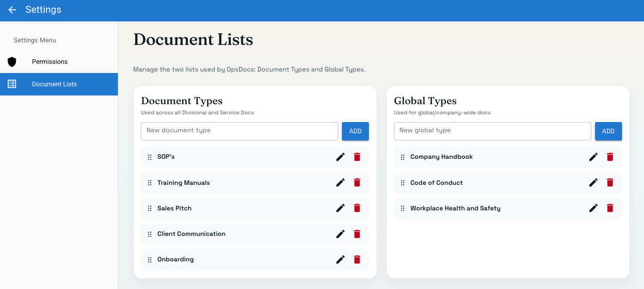Edit the Workplace Health and Safety entry

593,208
